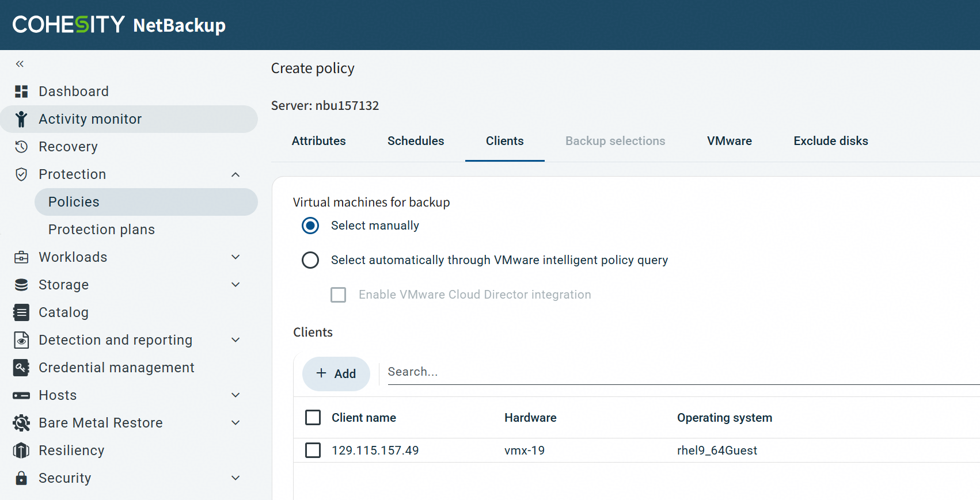Screen dimensions: 980x500
Task: Choose the Select manually radio button
Action: tap(310, 226)
